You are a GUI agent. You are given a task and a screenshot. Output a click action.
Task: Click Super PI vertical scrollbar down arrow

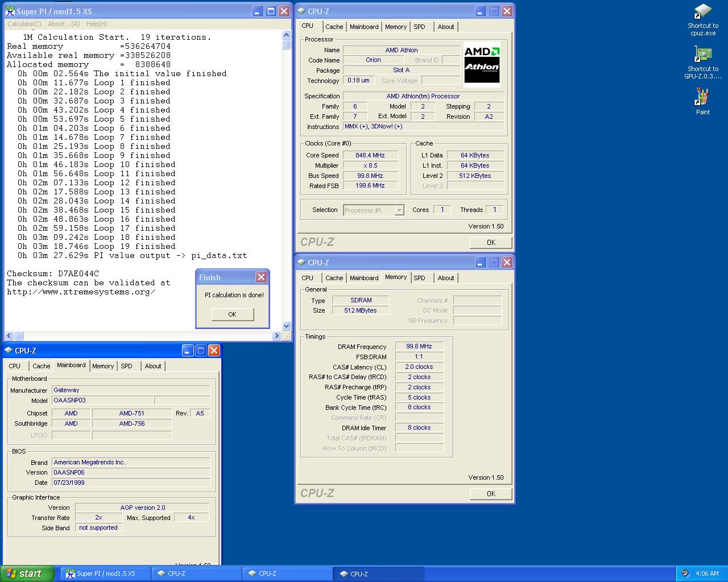287,326
